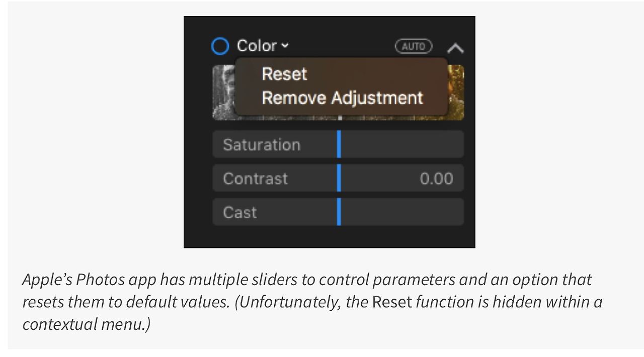Open the Color title dropdown chevron

coord(285,46)
